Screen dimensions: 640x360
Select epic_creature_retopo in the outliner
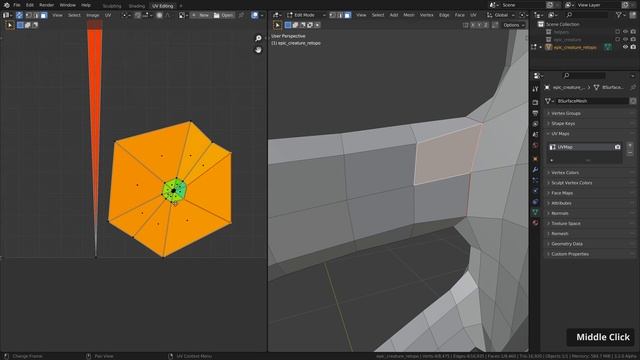[x=575, y=47]
